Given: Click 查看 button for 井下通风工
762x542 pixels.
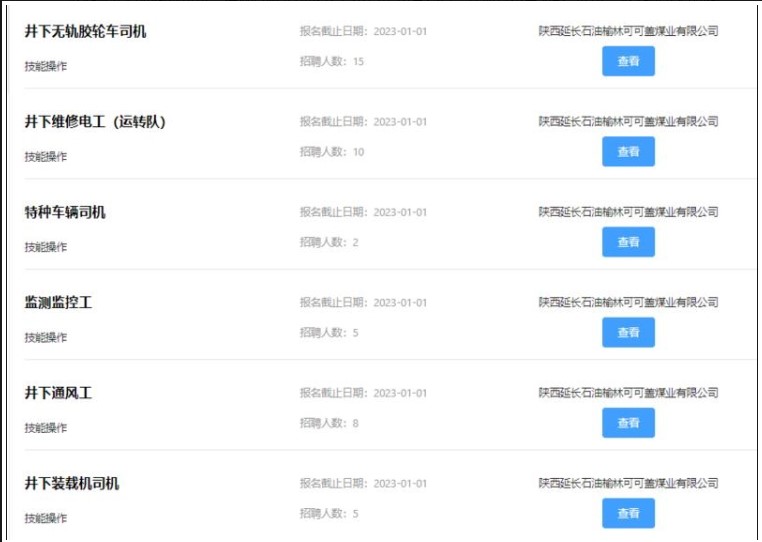Looking at the screenshot, I should coord(628,423).
